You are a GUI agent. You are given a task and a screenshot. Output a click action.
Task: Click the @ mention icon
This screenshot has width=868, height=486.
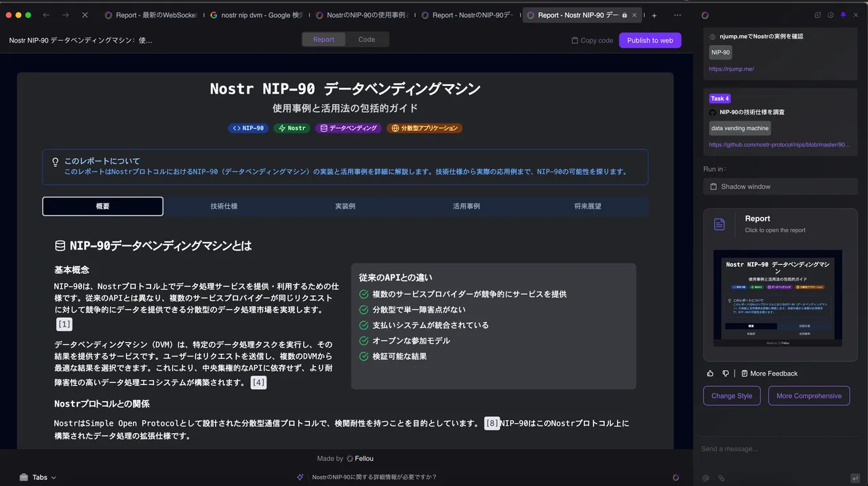[x=706, y=478]
